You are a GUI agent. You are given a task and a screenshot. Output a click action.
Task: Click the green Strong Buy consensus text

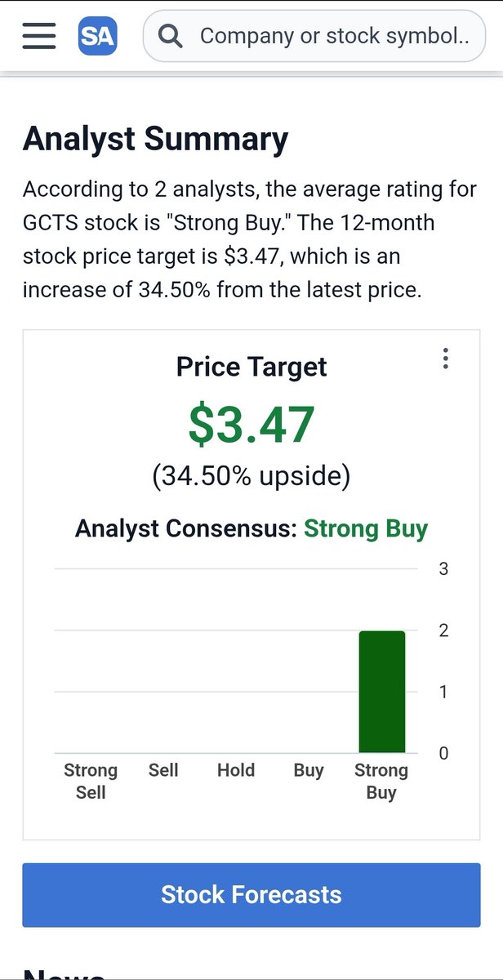coord(366,528)
